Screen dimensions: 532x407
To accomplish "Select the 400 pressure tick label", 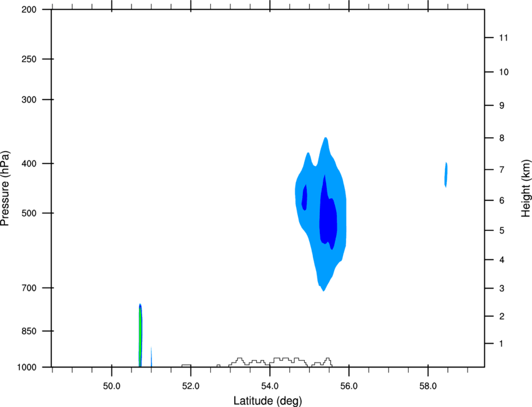I will point(29,163).
